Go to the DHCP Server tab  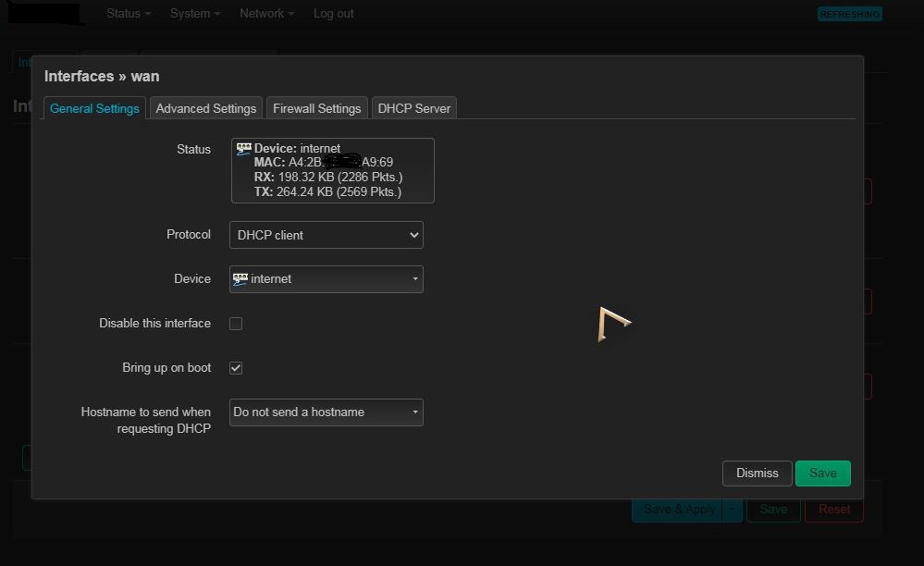click(413, 108)
